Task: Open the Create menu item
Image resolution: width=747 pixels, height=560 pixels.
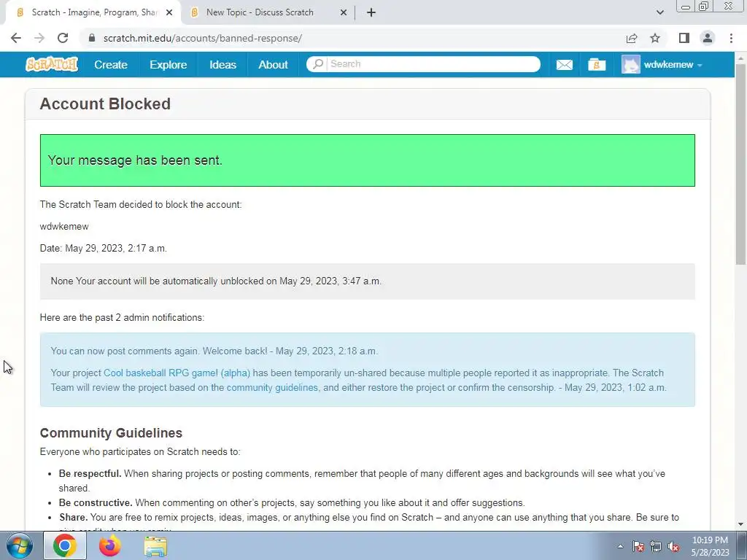Action: pos(111,65)
